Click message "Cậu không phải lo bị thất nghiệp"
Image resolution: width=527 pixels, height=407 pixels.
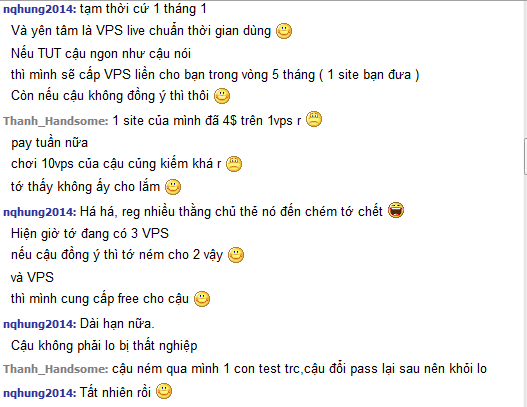tap(104, 346)
